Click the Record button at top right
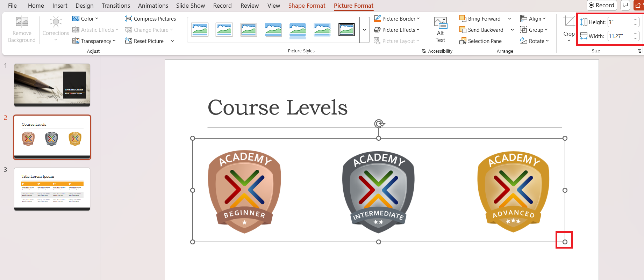 coord(602,5)
